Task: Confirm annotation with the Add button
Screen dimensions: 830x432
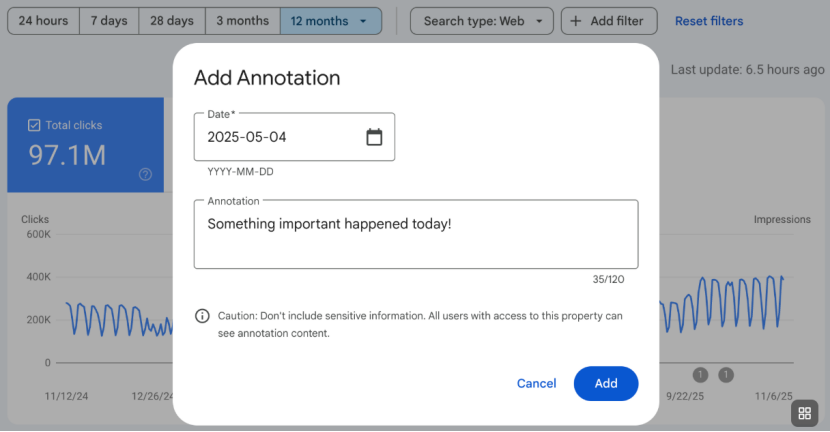Action: 606,383
